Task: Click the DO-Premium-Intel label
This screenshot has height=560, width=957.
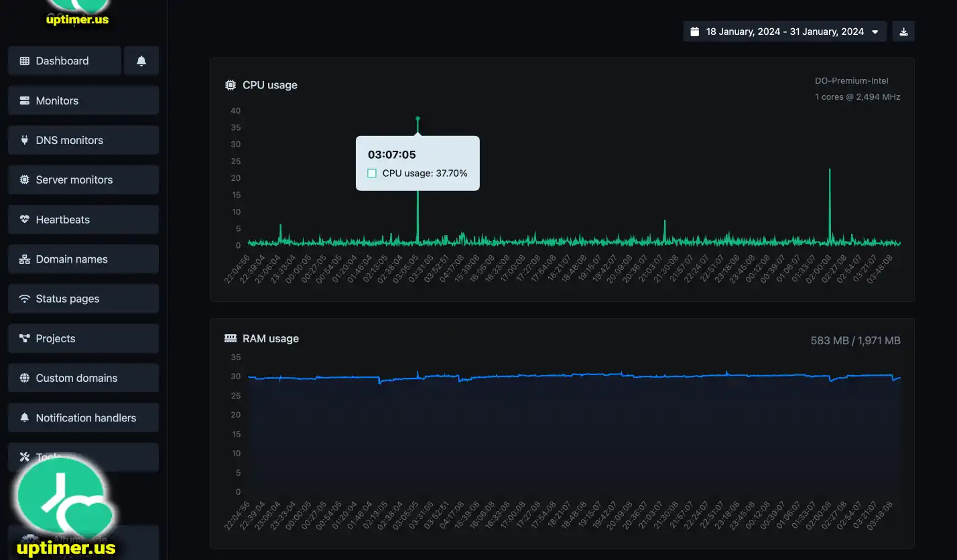Action: [x=852, y=81]
